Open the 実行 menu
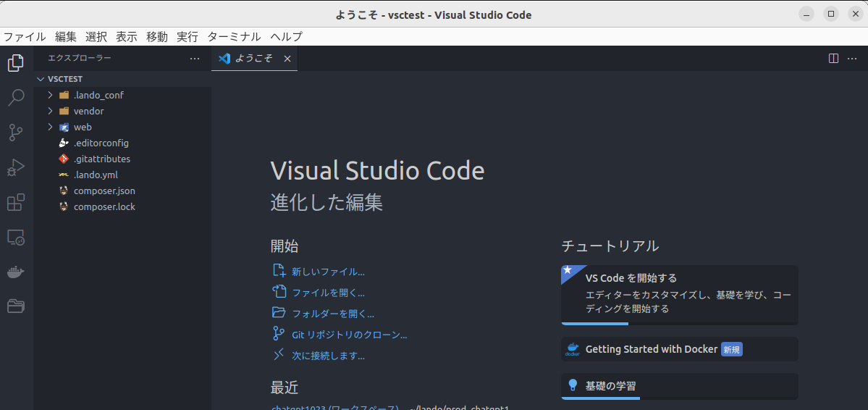The image size is (868, 410). coord(187,37)
